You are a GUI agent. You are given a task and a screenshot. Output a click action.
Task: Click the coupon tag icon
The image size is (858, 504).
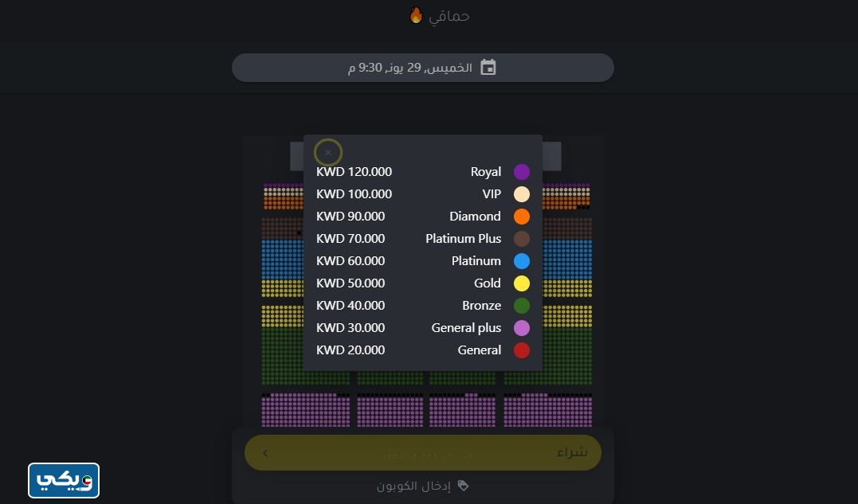click(463, 486)
